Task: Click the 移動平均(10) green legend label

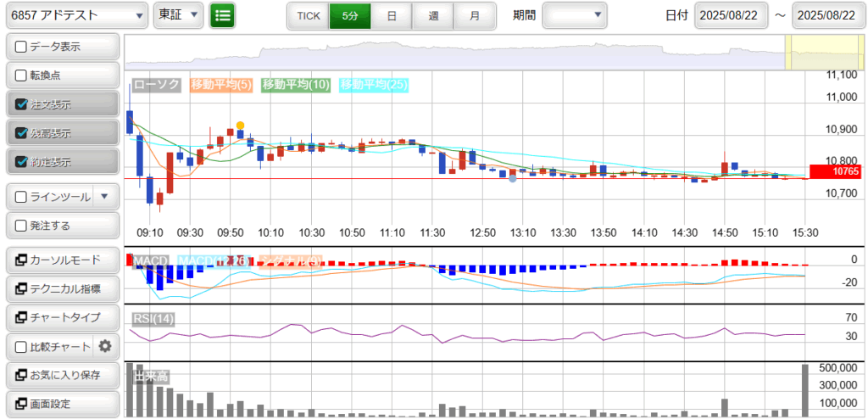Action: [x=296, y=85]
